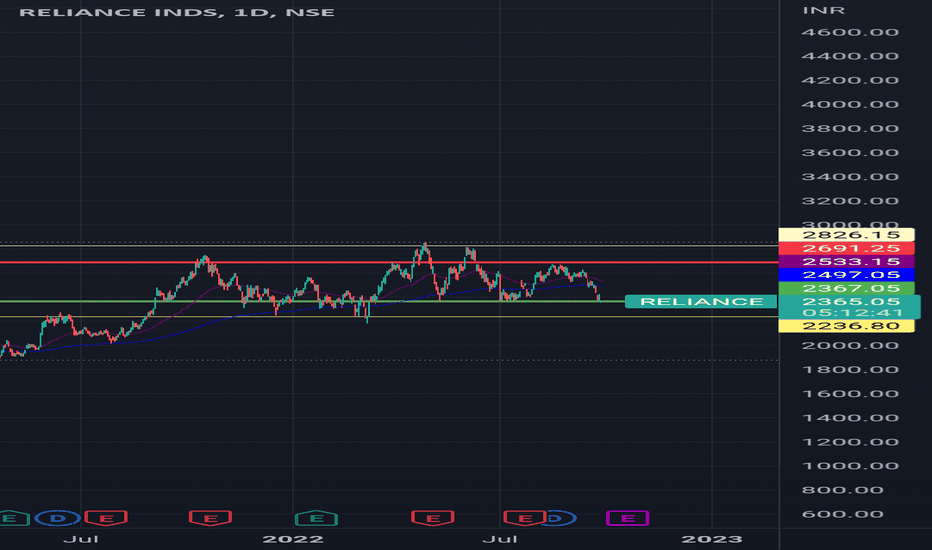The height and width of the screenshot is (550, 932).
Task: Click the red horizontal resistance line
Action: pos(389,262)
